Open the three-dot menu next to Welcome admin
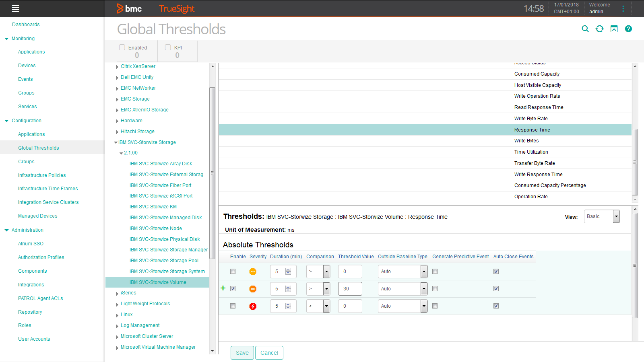Viewport: 644px width, 362px height. click(x=623, y=8)
